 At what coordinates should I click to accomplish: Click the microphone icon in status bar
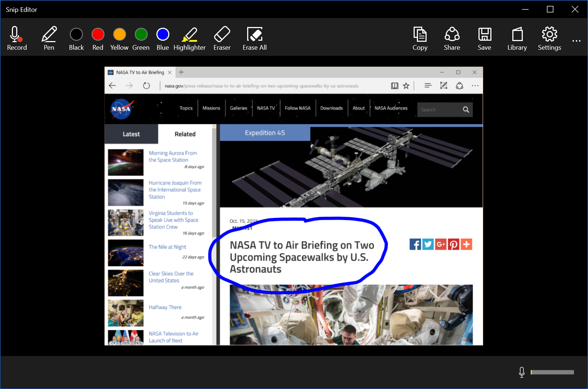[x=521, y=372]
